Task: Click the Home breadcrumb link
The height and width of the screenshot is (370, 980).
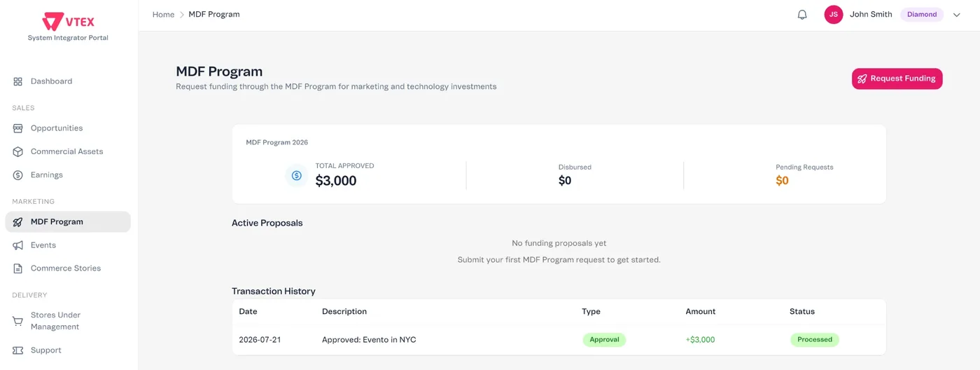Action: [163, 15]
